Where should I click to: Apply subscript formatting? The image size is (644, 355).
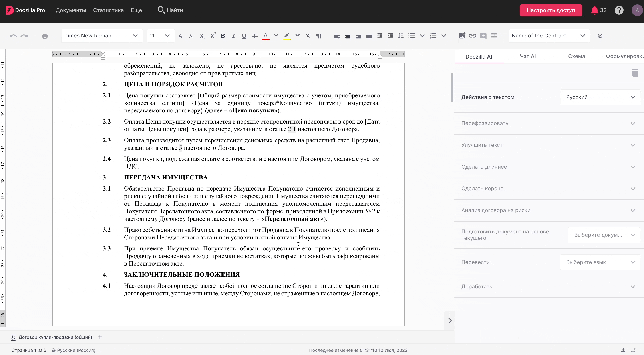tap(202, 36)
